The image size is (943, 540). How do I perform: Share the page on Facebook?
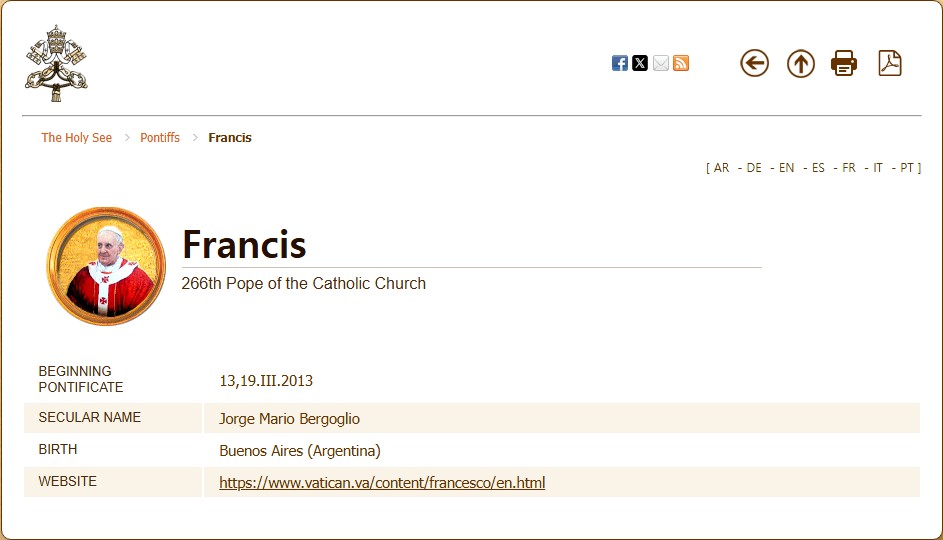click(619, 63)
